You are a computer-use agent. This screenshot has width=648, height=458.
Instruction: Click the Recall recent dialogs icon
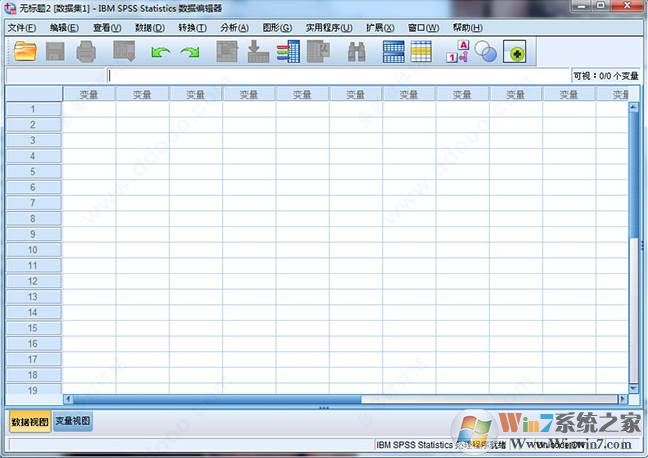pyautogui.click(x=124, y=51)
